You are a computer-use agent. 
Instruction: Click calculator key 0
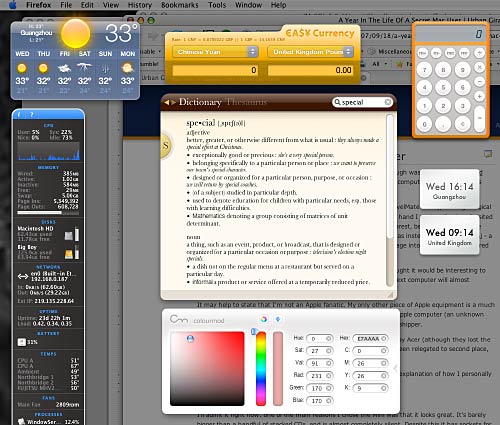click(424, 124)
